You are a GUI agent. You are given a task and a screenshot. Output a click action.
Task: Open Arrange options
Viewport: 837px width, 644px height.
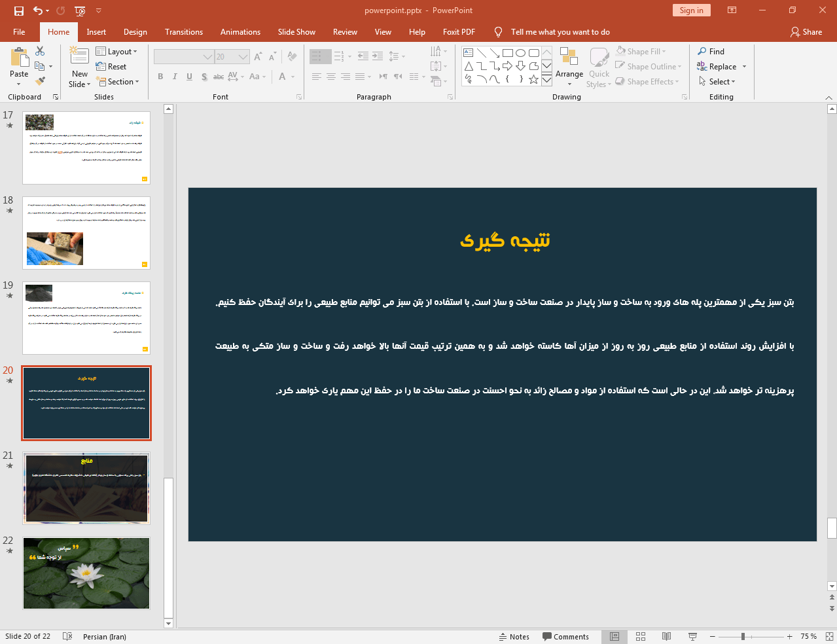click(569, 66)
